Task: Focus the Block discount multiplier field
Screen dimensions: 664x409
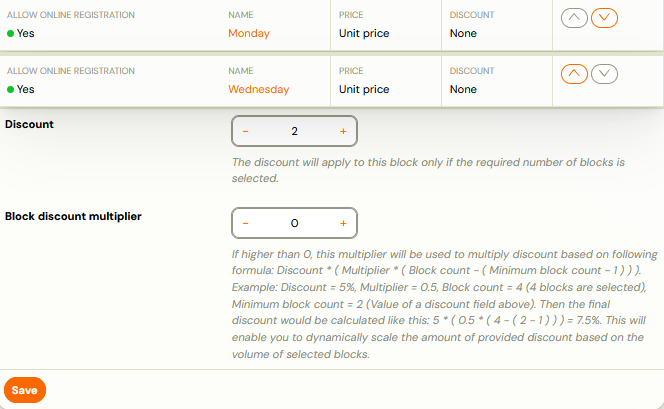Action: (x=294, y=223)
